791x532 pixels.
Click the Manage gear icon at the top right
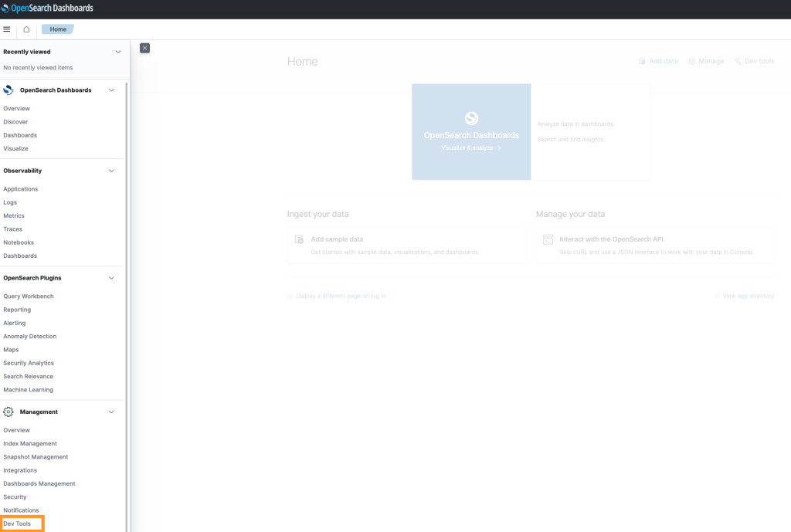pyautogui.click(x=692, y=61)
